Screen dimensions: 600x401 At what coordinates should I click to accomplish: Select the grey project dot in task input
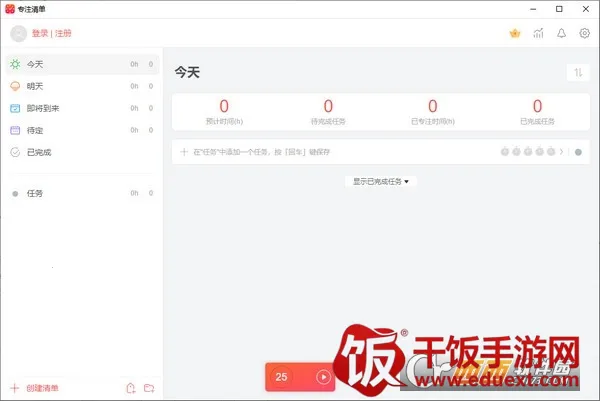[578, 152]
